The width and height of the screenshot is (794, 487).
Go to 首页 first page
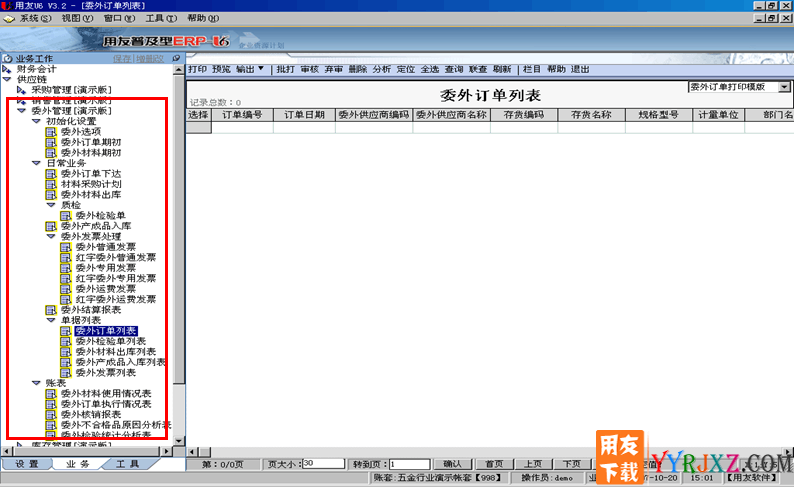tap(494, 464)
